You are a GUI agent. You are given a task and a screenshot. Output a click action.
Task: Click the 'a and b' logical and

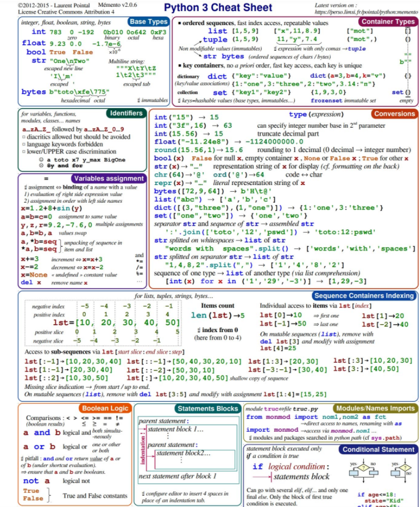(42, 433)
